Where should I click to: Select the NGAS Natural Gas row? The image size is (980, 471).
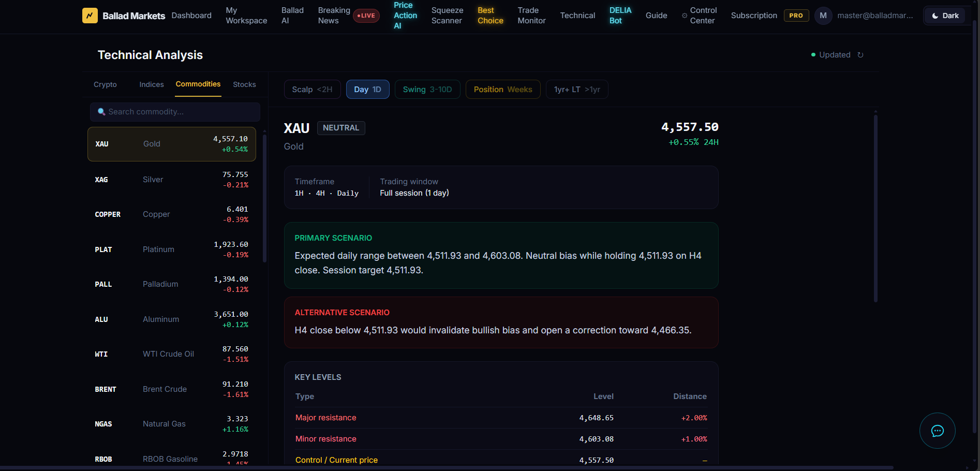click(x=172, y=424)
